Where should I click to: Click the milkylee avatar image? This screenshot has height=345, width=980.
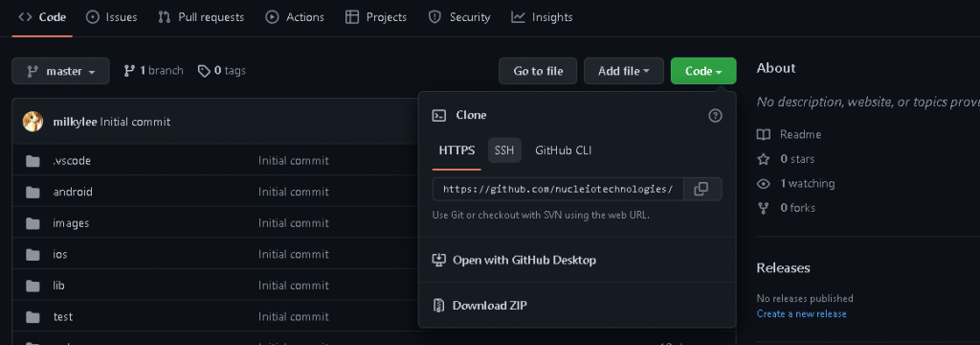click(33, 122)
